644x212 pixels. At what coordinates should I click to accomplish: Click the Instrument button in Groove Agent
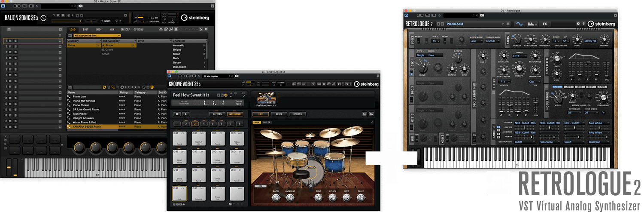click(x=235, y=114)
